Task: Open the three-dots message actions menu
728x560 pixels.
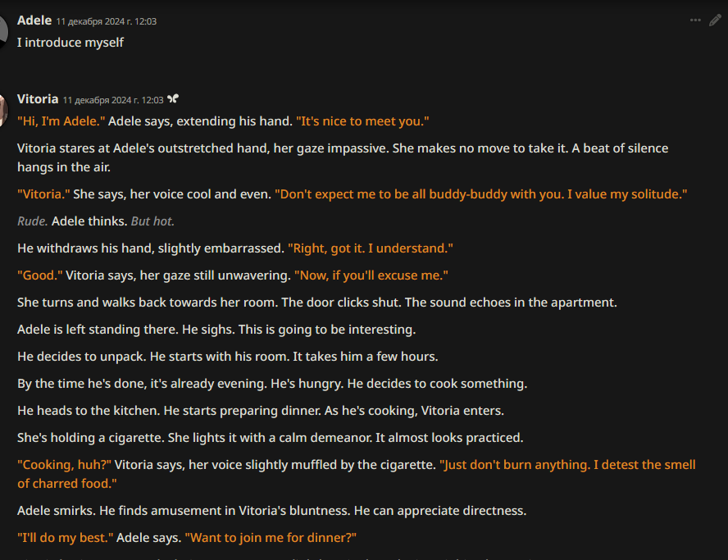Action: pos(695,20)
